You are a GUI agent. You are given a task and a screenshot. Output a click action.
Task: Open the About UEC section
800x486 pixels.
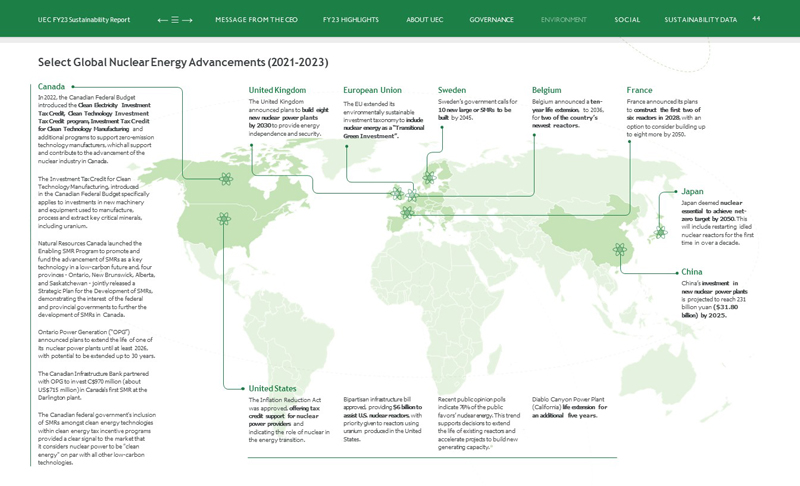pos(424,20)
